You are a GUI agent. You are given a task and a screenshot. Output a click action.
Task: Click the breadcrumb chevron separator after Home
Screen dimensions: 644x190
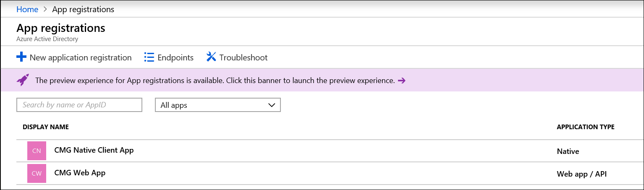pos(45,9)
